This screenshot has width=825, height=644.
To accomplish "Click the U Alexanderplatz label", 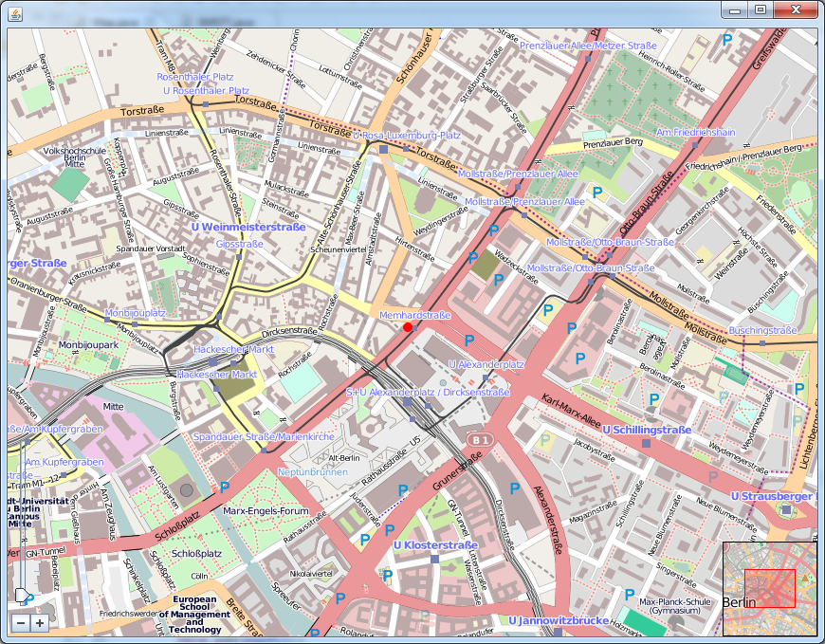I will pos(486,364).
